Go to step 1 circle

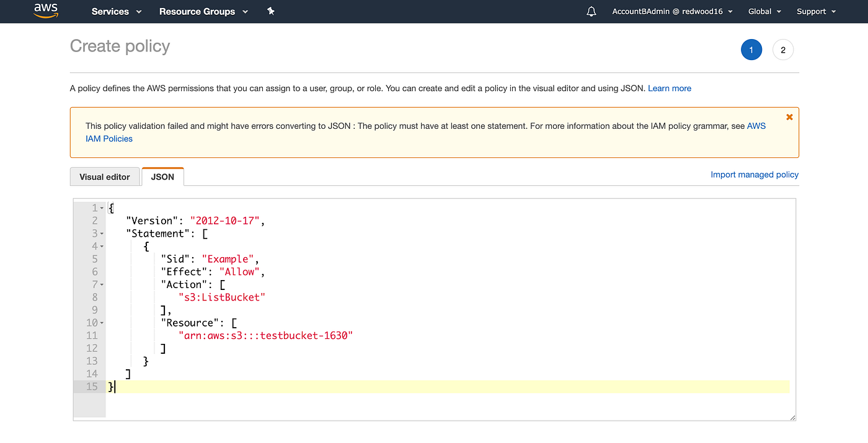(x=751, y=50)
